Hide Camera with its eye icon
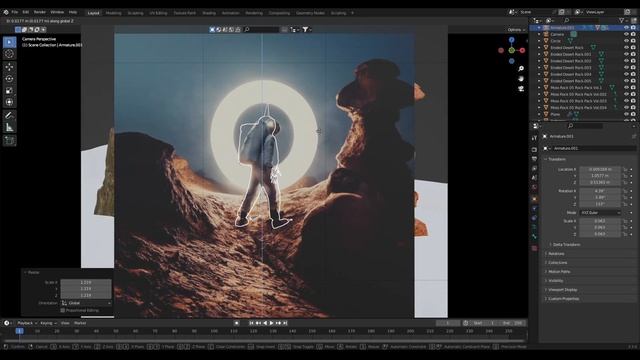 click(x=626, y=34)
